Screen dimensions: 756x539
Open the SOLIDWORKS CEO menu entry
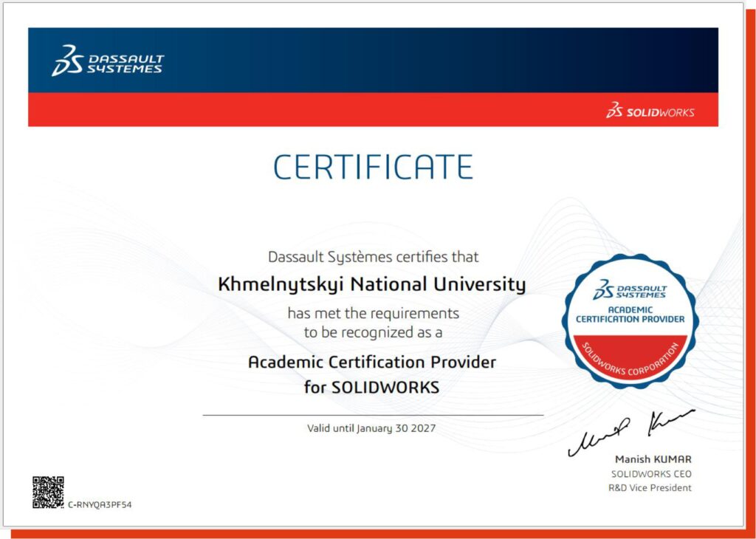click(650, 474)
